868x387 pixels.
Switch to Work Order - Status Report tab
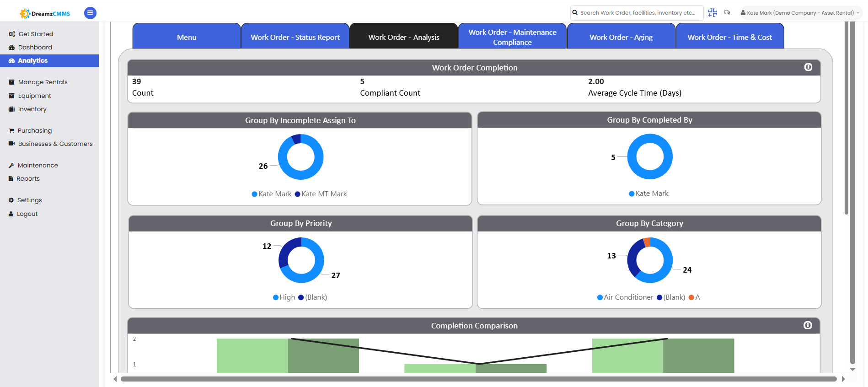[295, 36]
